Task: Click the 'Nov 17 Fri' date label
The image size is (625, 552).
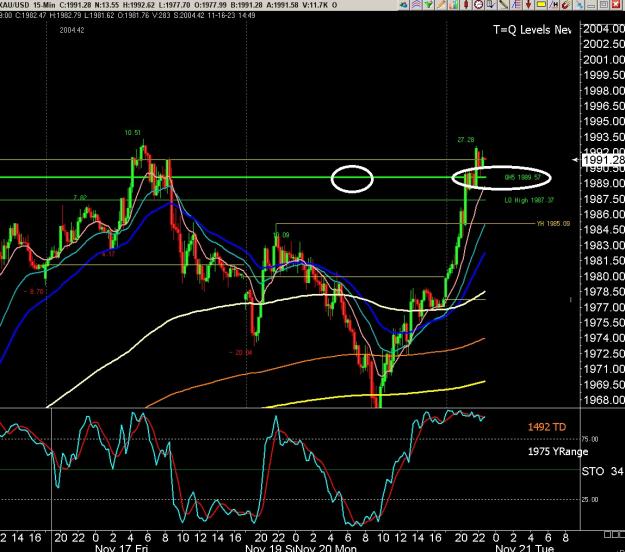Action: coord(122,548)
